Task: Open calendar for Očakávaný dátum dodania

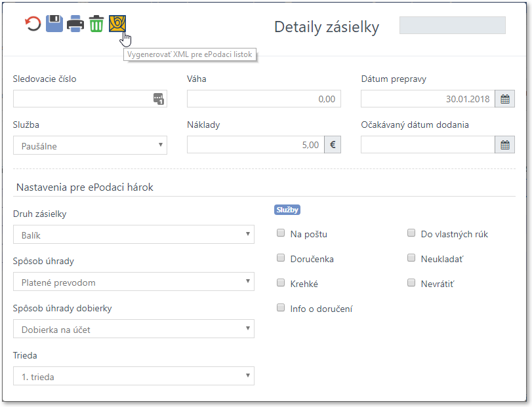Action: [x=505, y=145]
